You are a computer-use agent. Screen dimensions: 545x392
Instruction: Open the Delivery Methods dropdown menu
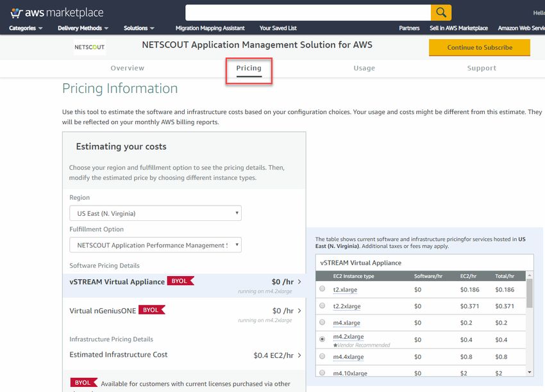(83, 28)
